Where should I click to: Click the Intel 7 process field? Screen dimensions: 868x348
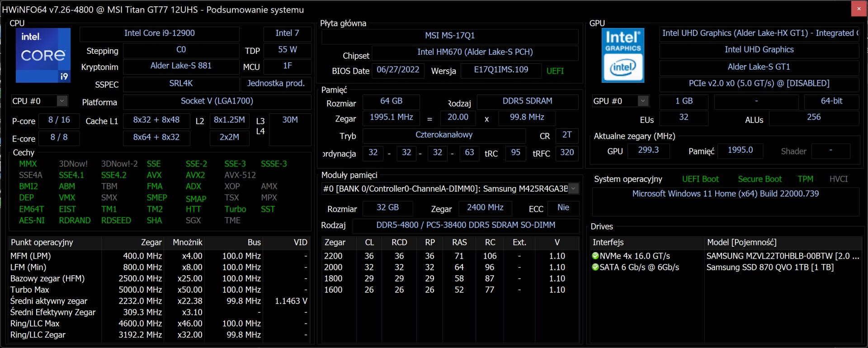(287, 33)
